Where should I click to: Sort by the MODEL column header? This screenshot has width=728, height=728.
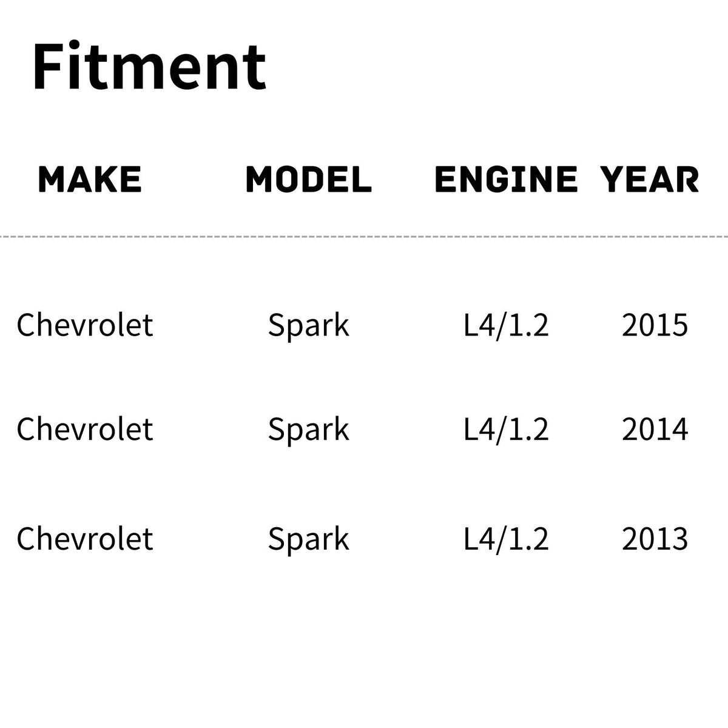click(x=309, y=180)
